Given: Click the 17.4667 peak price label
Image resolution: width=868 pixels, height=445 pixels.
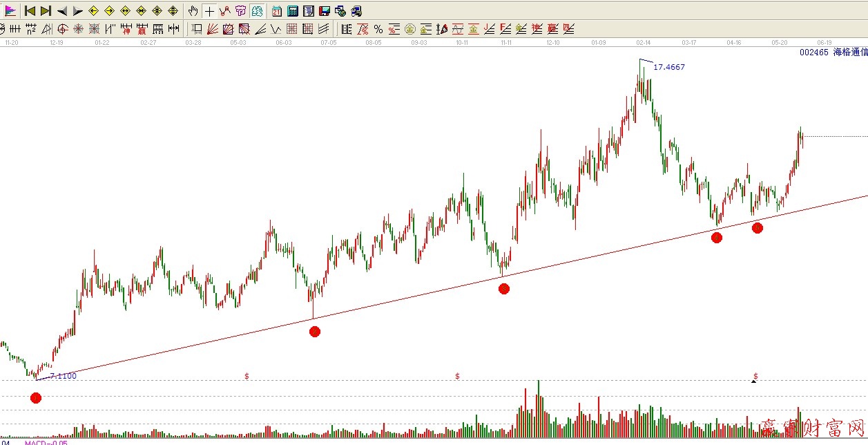Looking at the screenshot, I should tap(668, 67).
